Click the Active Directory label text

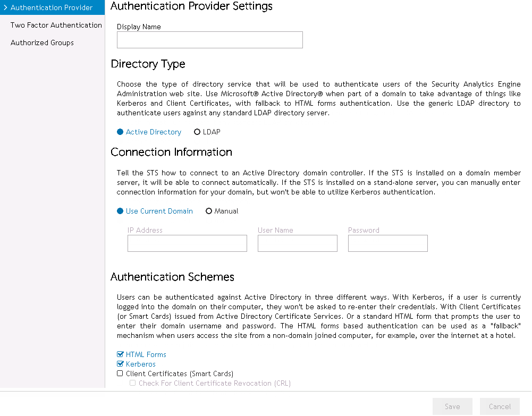point(154,132)
